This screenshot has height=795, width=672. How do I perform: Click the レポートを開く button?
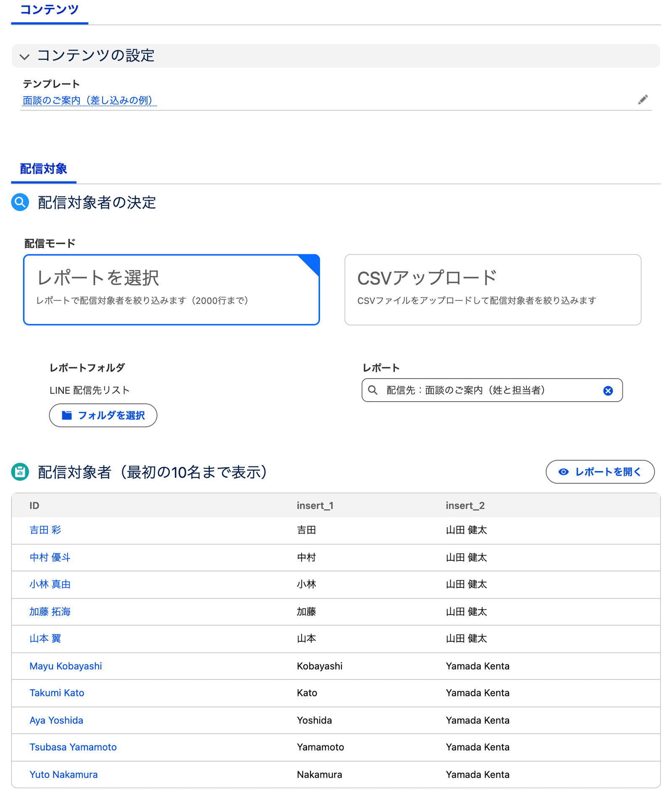tap(600, 472)
